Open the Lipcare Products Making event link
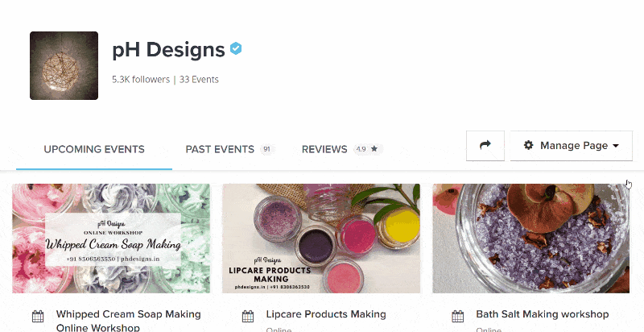The width and height of the screenshot is (644, 332). [x=326, y=314]
